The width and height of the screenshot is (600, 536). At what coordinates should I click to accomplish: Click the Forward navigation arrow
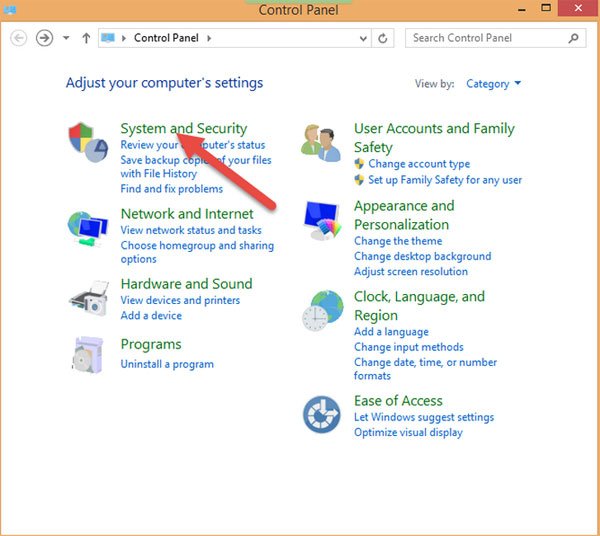pos(44,38)
